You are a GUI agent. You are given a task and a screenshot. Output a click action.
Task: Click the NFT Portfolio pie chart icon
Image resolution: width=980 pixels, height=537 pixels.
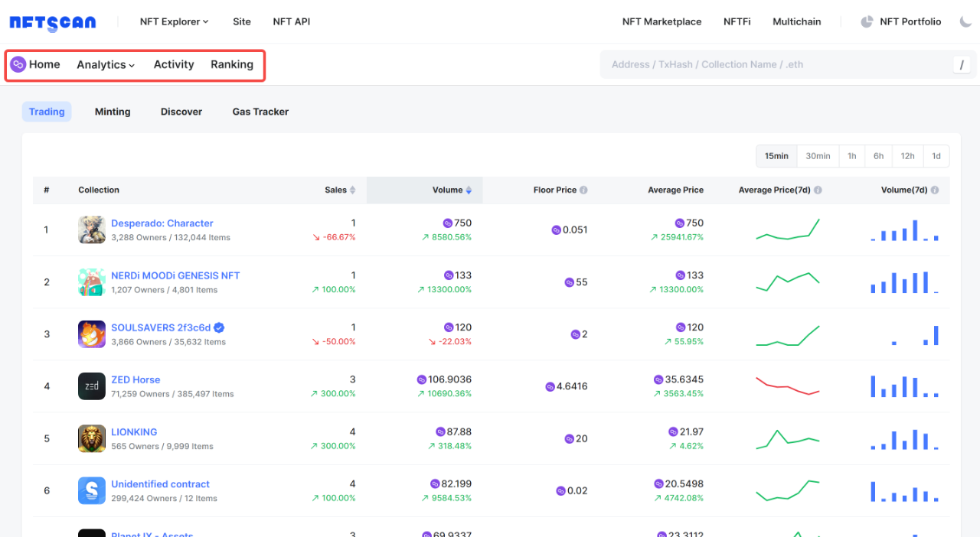coord(867,21)
